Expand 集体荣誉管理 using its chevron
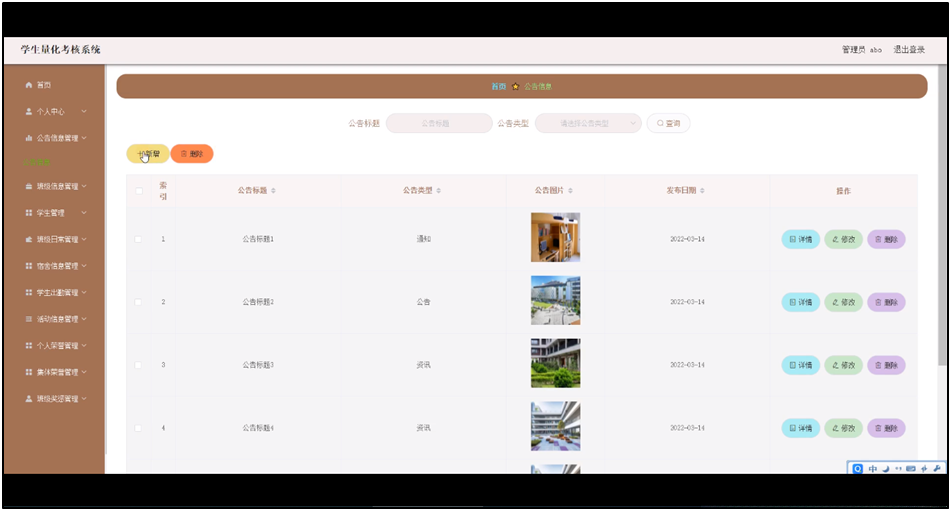 84,372
